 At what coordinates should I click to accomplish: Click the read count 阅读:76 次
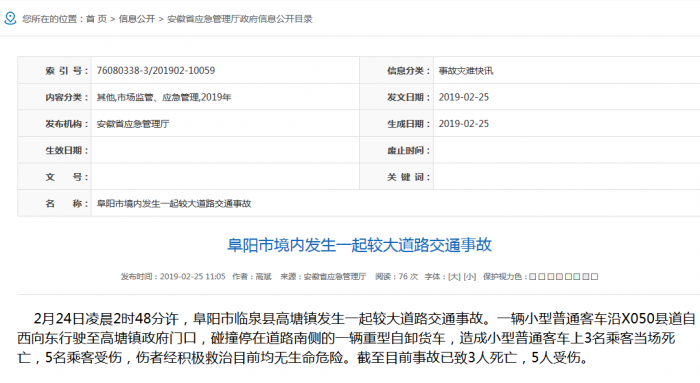tap(396, 277)
